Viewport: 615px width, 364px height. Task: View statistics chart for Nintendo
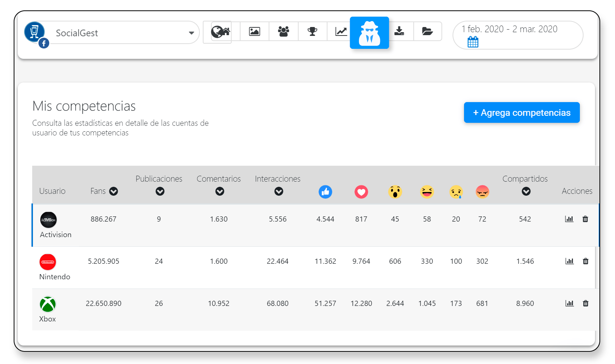coord(569,261)
